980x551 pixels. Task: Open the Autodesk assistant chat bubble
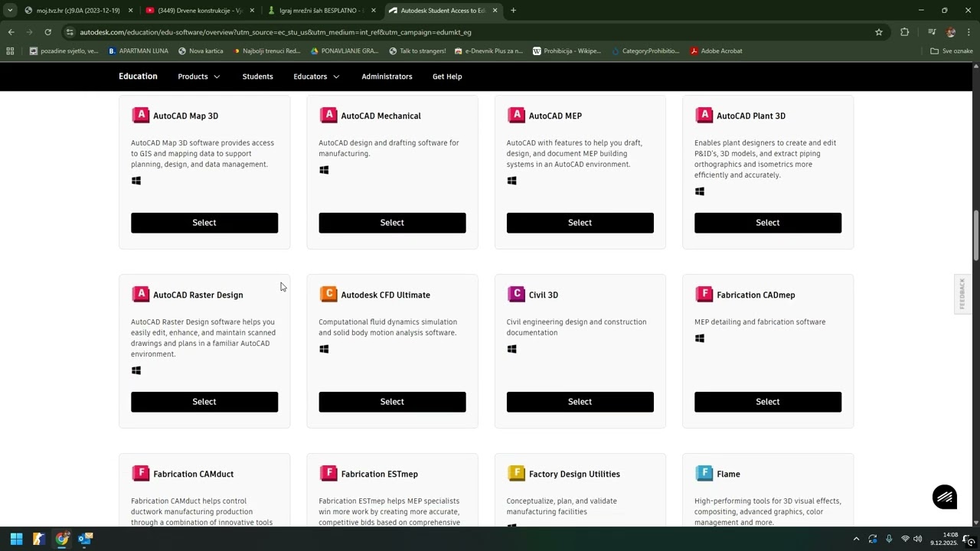click(945, 497)
